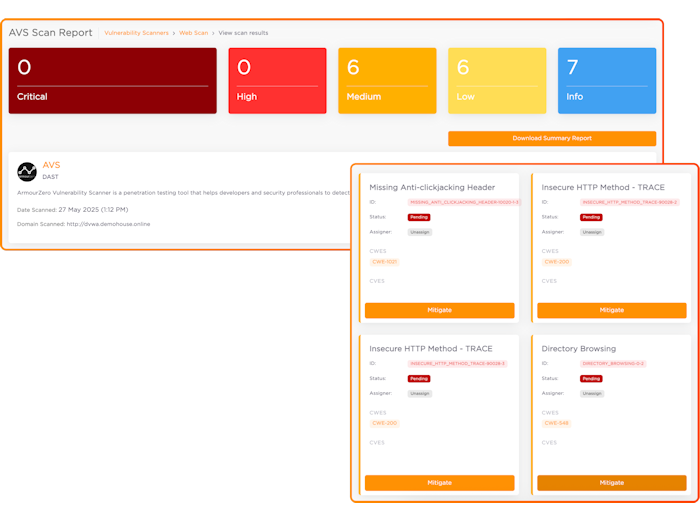
Task: Download the Summary Report
Action: pyautogui.click(x=552, y=138)
